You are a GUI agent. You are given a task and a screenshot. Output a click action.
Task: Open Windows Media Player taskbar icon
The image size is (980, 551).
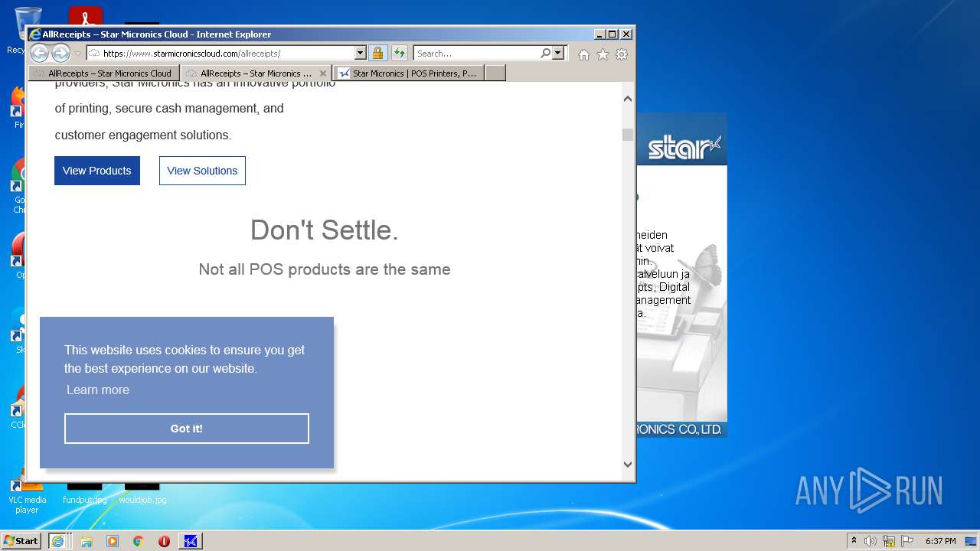[x=113, y=541]
